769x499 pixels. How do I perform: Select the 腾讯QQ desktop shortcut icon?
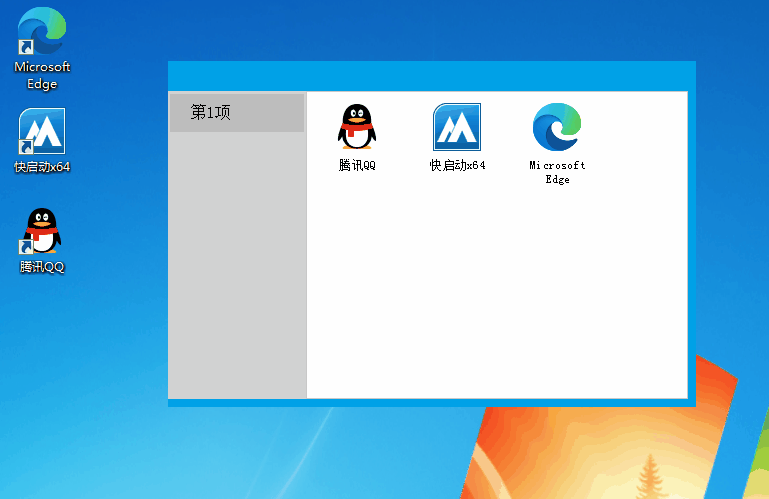[x=42, y=231]
